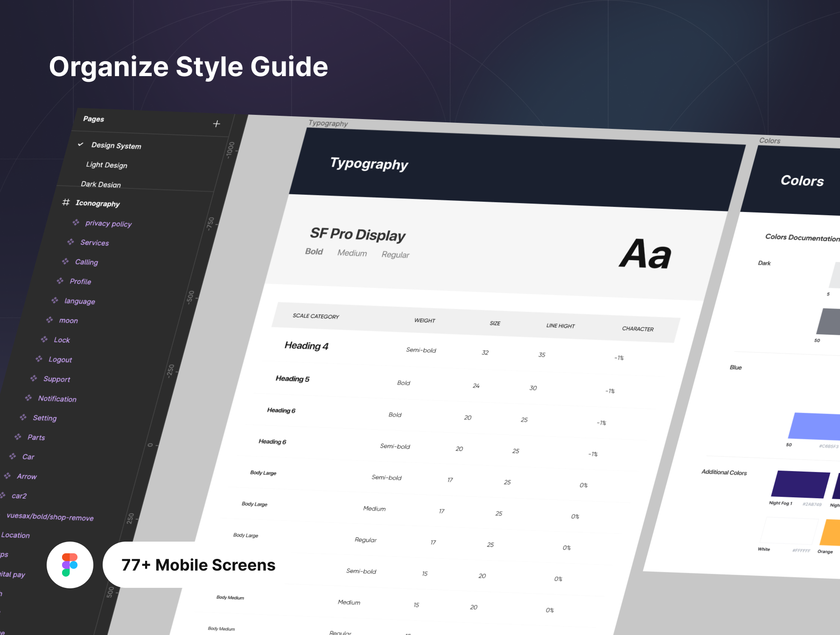Select the Logout layer

[x=60, y=360]
